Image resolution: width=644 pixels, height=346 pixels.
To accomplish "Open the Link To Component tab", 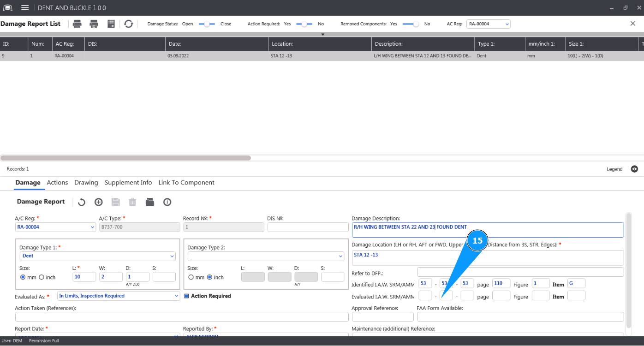I will tap(186, 183).
